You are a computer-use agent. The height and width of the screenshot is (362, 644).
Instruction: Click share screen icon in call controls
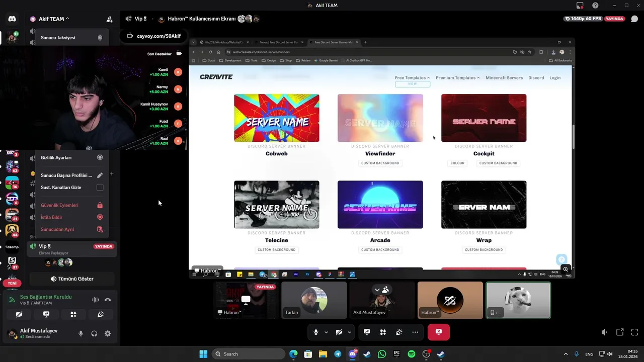click(367, 332)
